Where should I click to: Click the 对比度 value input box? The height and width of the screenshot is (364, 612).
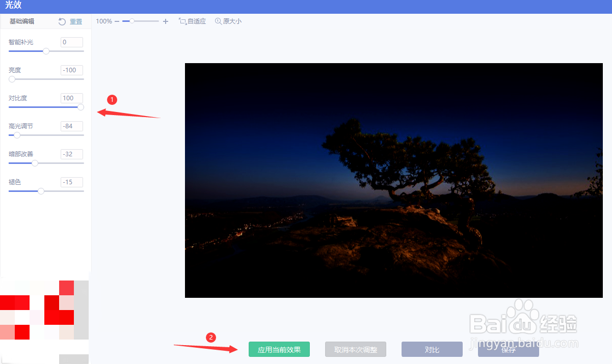pyautogui.click(x=71, y=98)
